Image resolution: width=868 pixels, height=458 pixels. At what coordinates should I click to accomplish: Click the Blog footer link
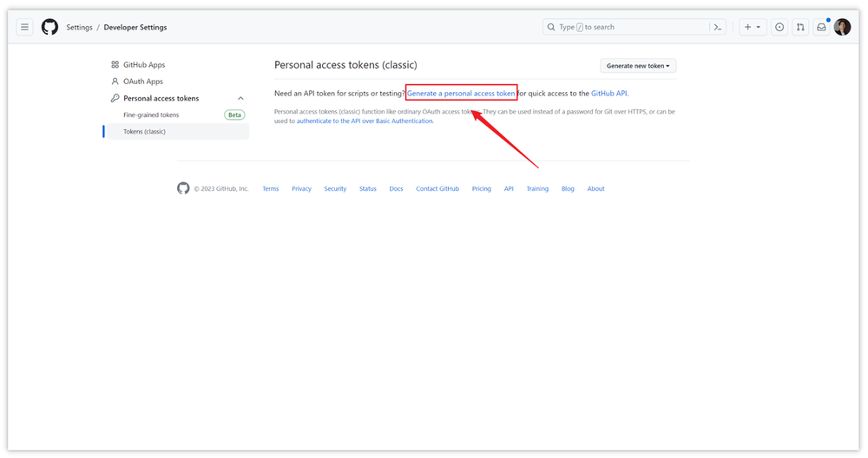click(568, 188)
